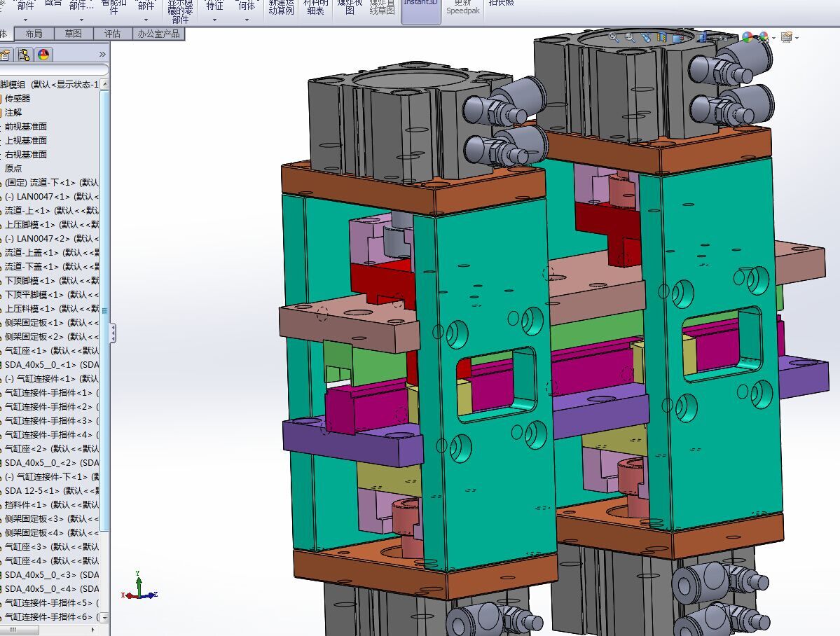Click horizontal scrollbar right arrow in tree
Image resolution: width=840 pixels, height=636 pixels.
click(93, 630)
